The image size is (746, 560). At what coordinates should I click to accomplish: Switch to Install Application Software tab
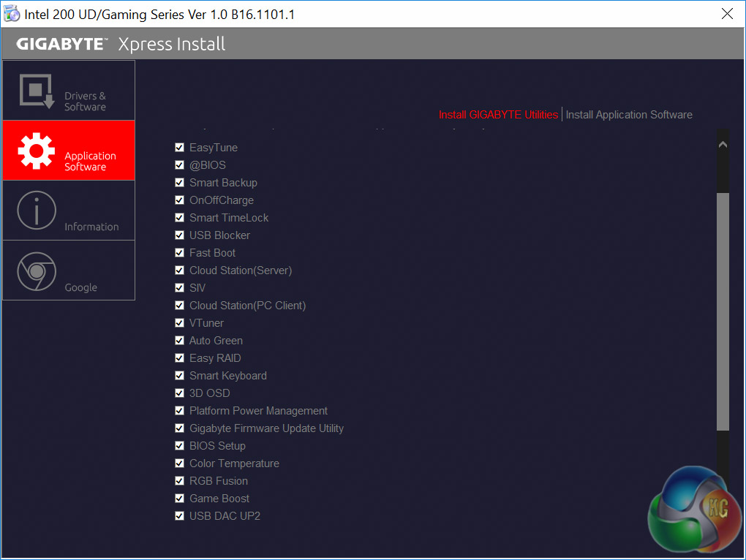[x=629, y=115]
